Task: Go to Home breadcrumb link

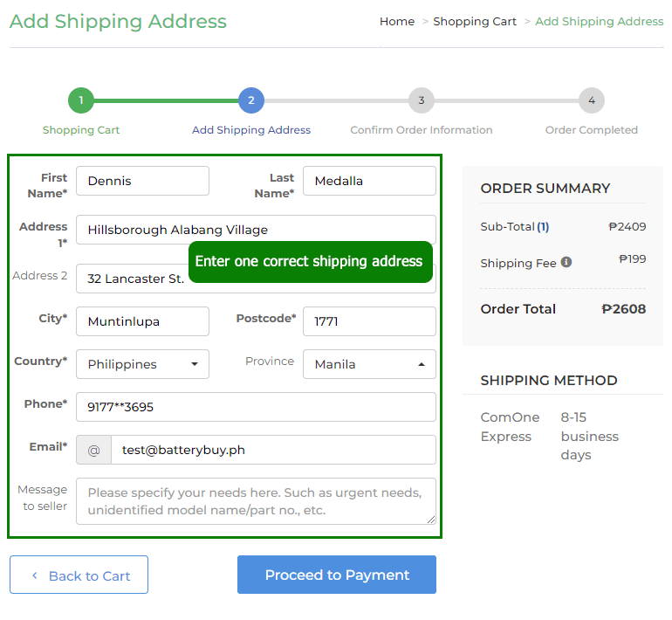Action: coord(397,21)
